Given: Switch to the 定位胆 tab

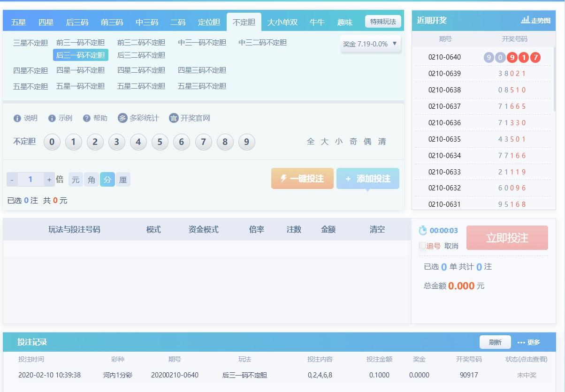Looking at the screenshot, I should coord(209,22).
